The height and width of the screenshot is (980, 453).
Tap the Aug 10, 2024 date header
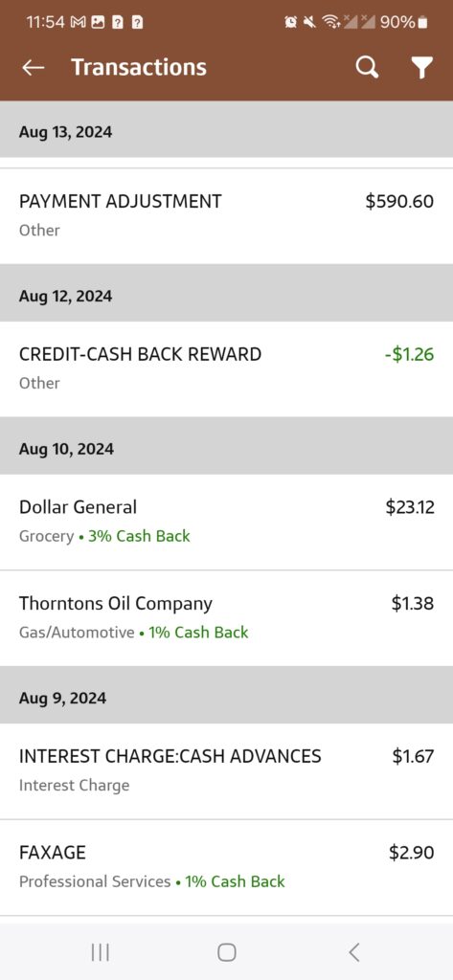(66, 449)
